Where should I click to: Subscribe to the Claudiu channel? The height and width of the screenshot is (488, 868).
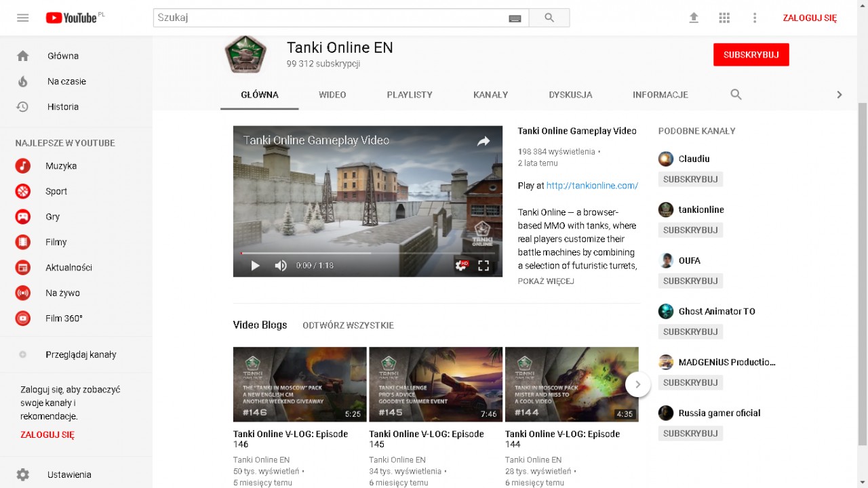coord(690,179)
